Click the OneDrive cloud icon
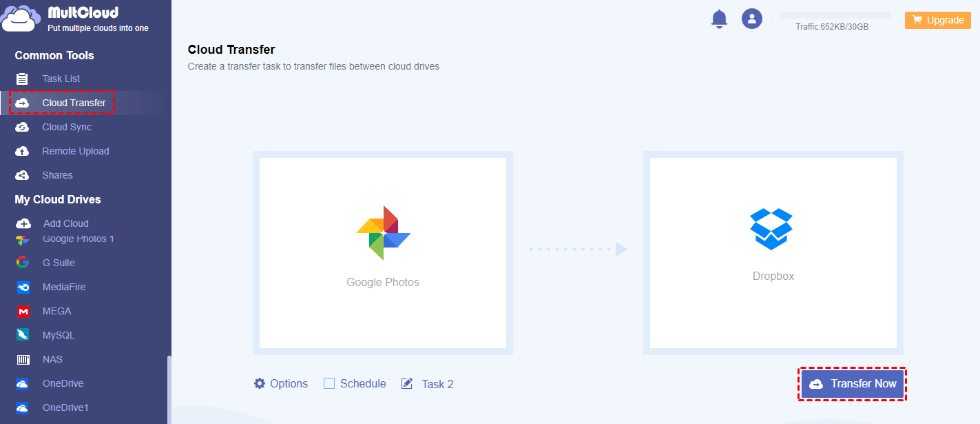The image size is (980, 424). coord(23,383)
